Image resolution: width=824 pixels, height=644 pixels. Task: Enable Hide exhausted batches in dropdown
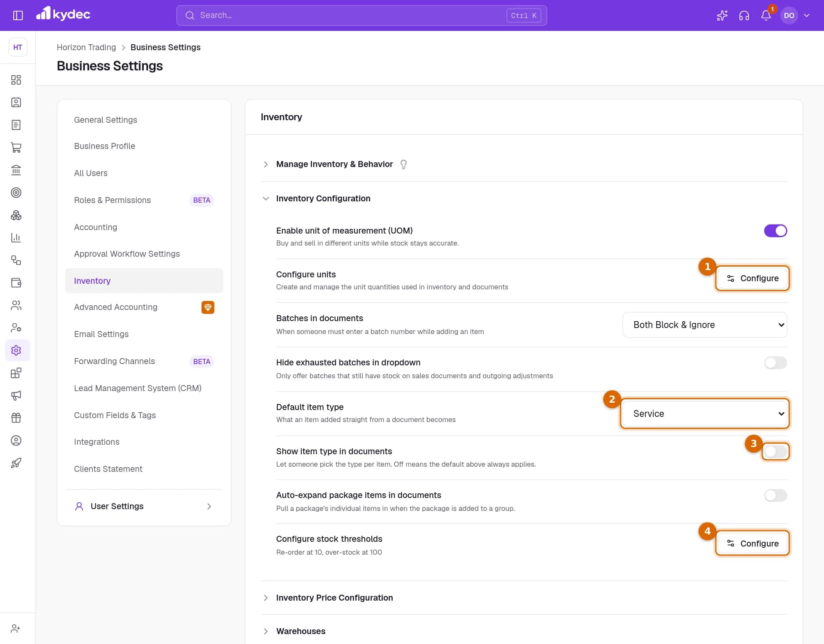(x=775, y=363)
